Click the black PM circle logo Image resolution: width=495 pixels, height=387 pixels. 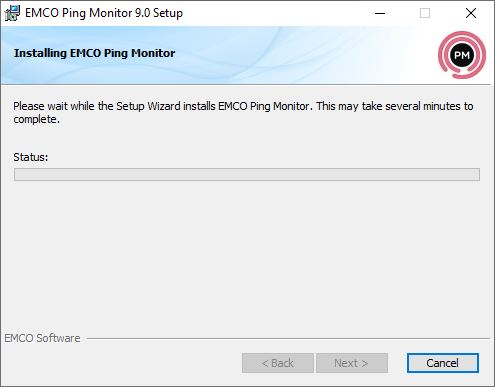[462, 55]
